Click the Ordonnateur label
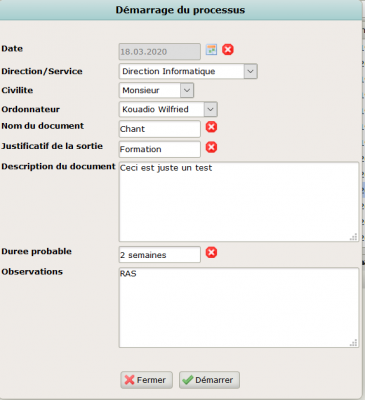This screenshot has width=365, height=400. click(31, 109)
